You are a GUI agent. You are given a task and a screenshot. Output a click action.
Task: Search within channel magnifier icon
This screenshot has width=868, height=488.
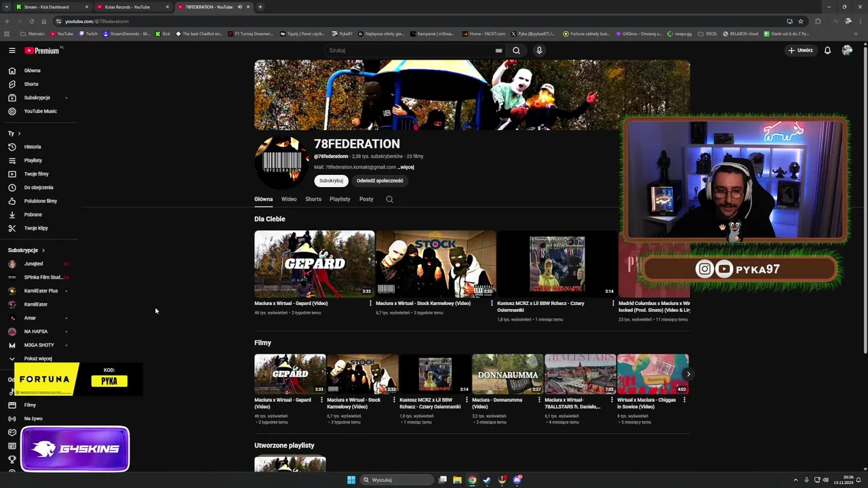[389, 199]
